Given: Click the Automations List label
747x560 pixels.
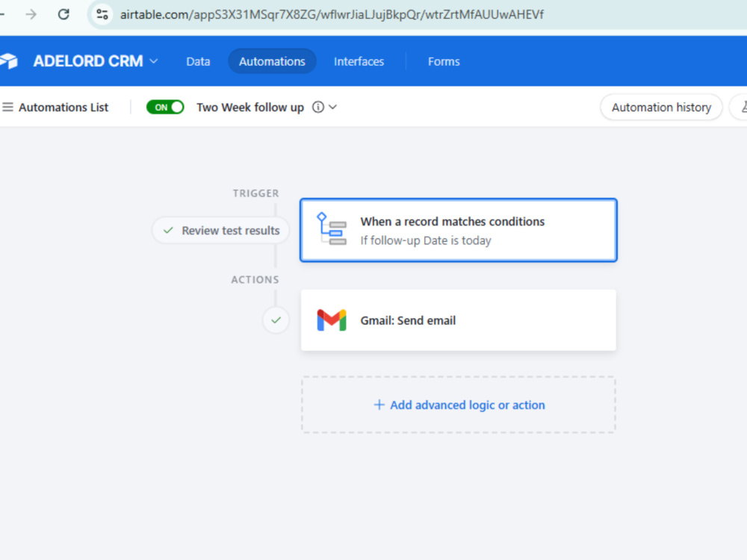Looking at the screenshot, I should (63, 108).
